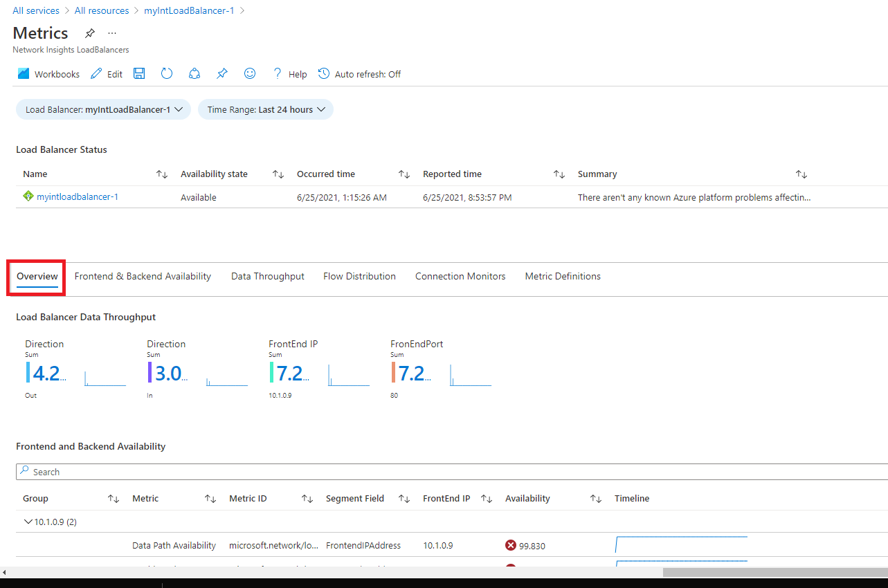Pin the Metrics page using the pin icon
Screen dimensions: 888x588
(x=89, y=33)
